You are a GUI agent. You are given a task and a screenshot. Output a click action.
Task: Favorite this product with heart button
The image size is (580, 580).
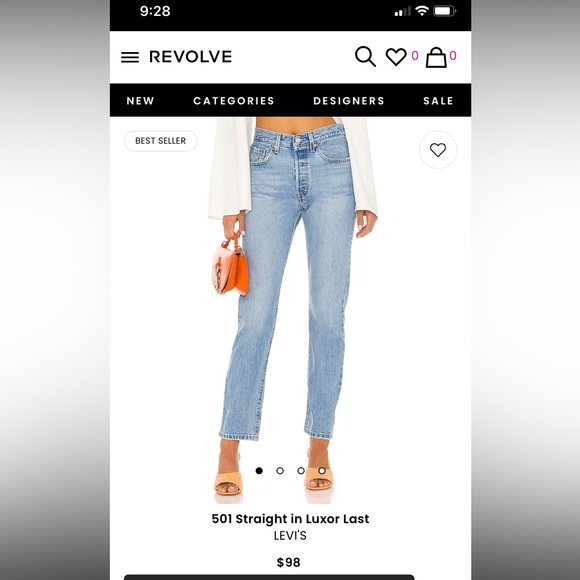click(438, 150)
